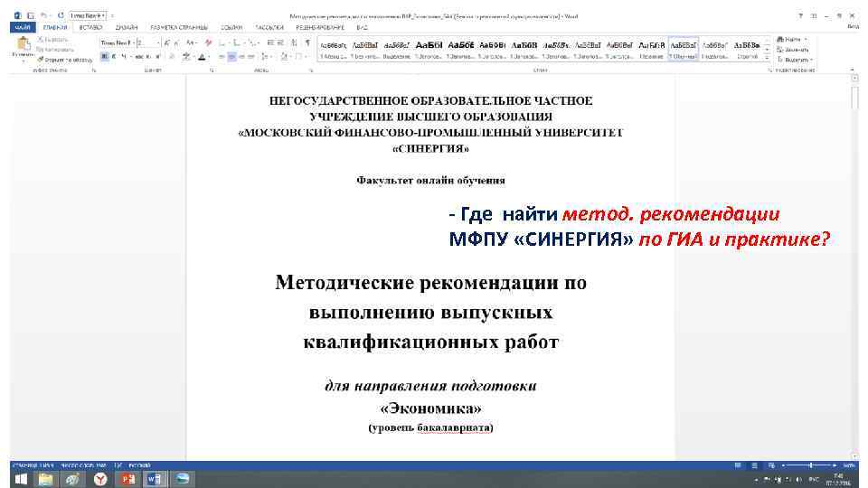
Task: Undo the last action in Quick Access toolbar
Action: pyautogui.click(x=43, y=16)
